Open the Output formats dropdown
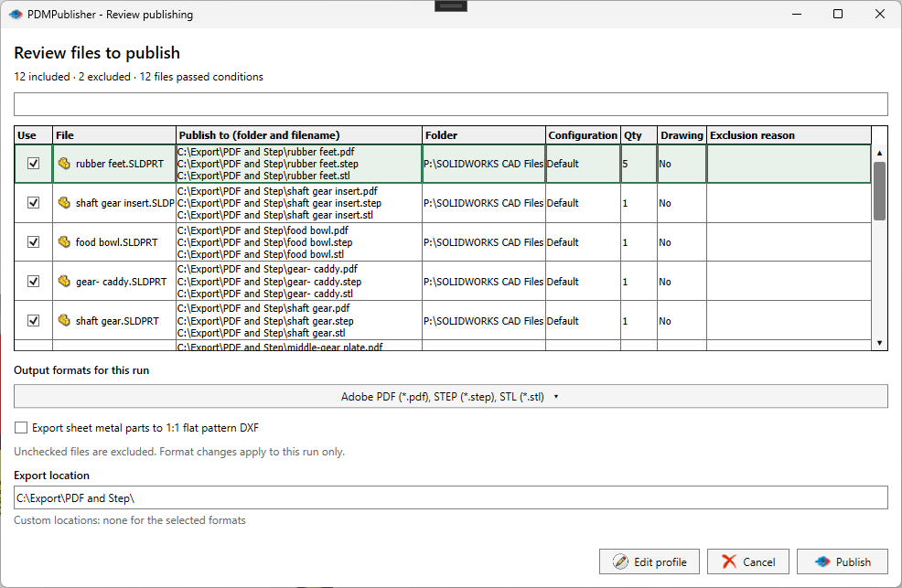The image size is (902, 588). click(x=450, y=397)
